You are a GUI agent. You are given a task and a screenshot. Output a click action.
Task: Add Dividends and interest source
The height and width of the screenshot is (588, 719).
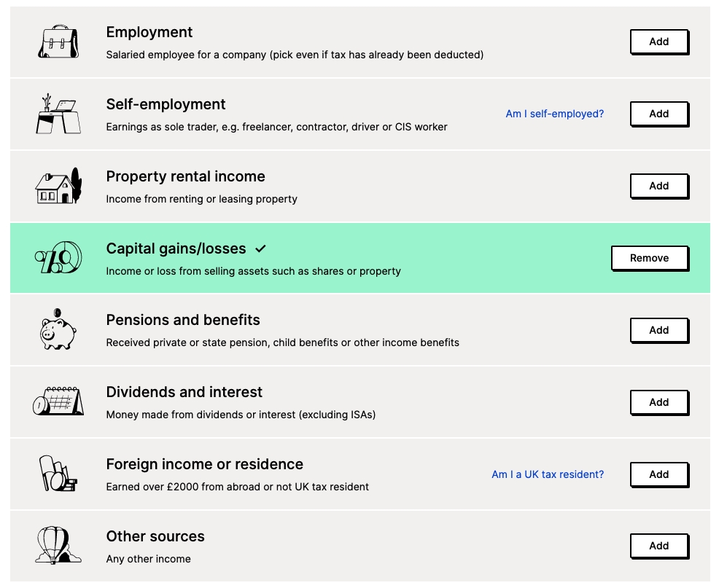coord(658,402)
